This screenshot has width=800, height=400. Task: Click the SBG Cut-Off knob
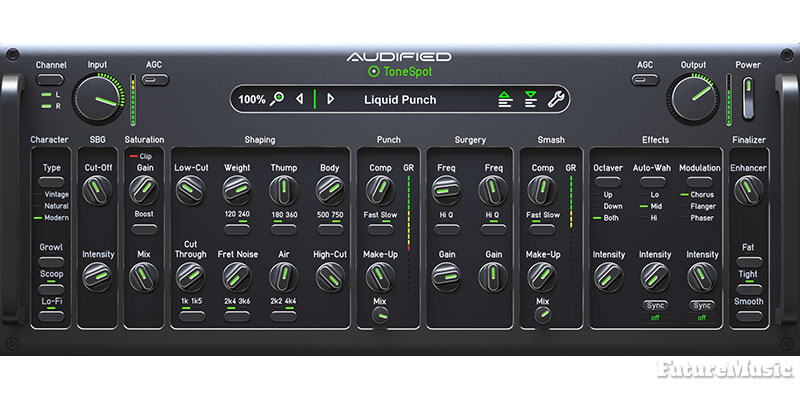(x=97, y=190)
